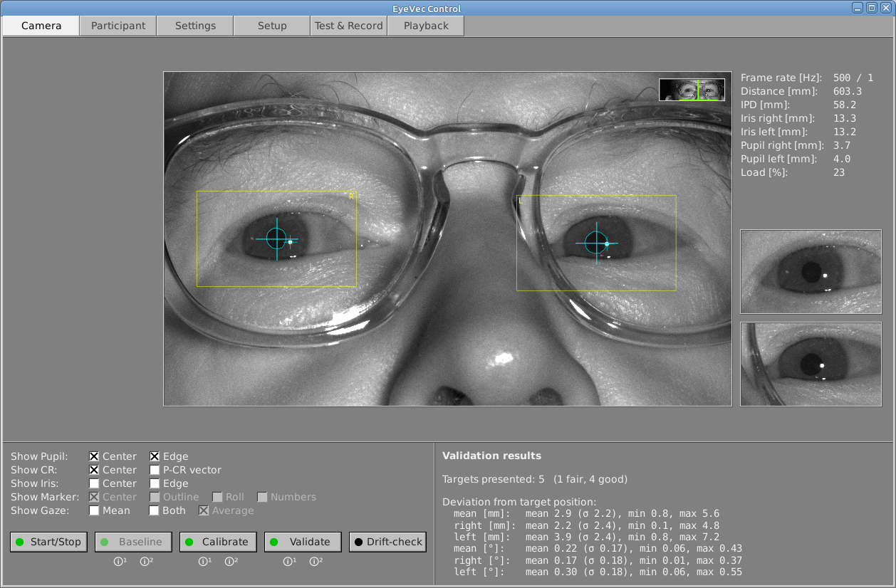Click the small face overview thumbnail
This screenshot has width=896, height=588.
point(692,90)
